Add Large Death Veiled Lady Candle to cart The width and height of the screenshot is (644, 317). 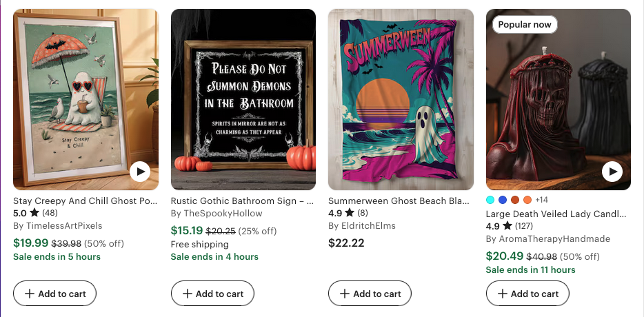(x=527, y=294)
